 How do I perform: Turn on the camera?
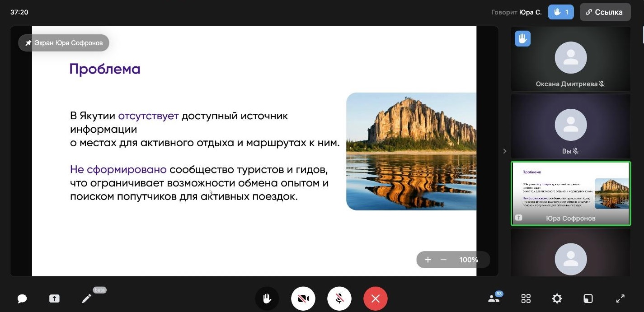pyautogui.click(x=303, y=298)
